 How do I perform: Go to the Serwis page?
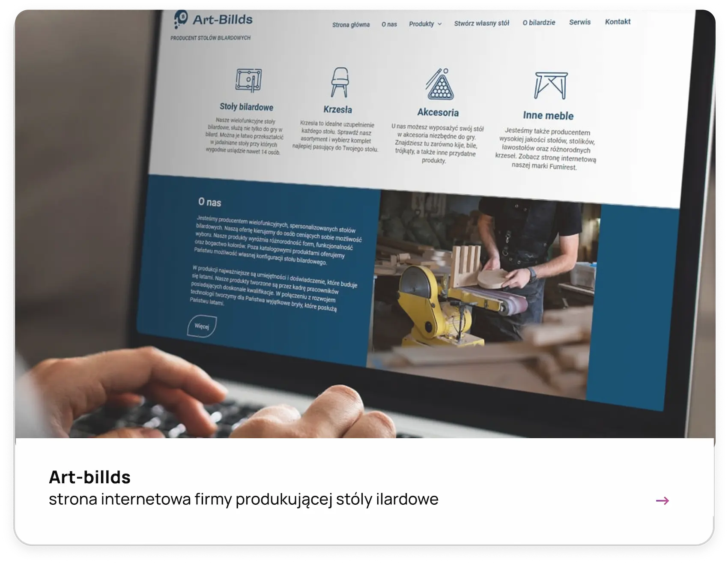(580, 22)
